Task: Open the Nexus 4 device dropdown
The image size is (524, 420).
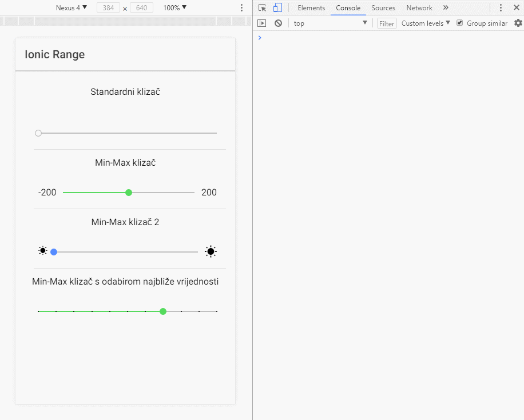Action: [72, 8]
